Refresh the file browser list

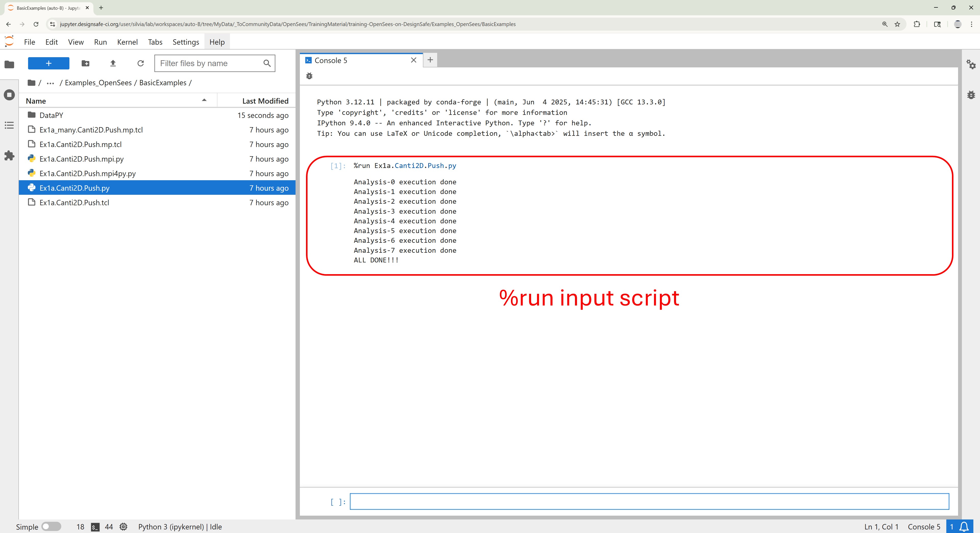tap(140, 63)
